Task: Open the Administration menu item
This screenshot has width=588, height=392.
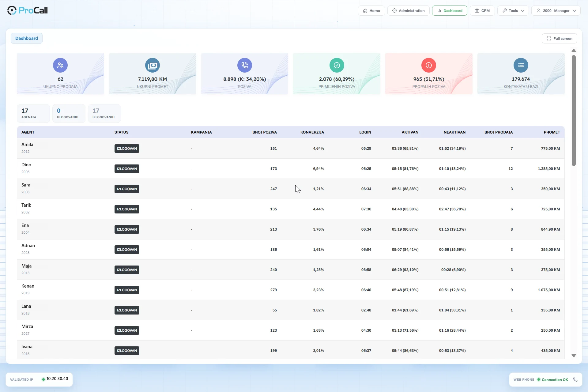Action: (x=408, y=10)
